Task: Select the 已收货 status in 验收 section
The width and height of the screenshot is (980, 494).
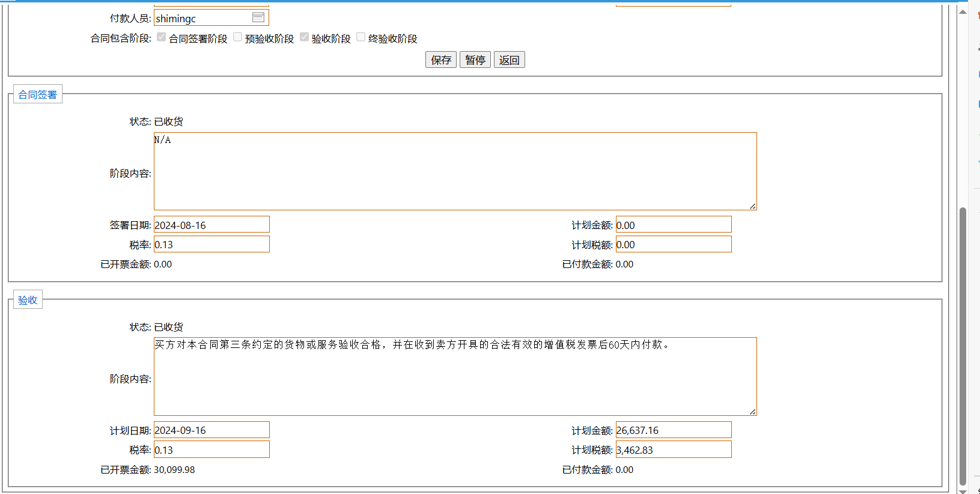Action: tap(169, 327)
